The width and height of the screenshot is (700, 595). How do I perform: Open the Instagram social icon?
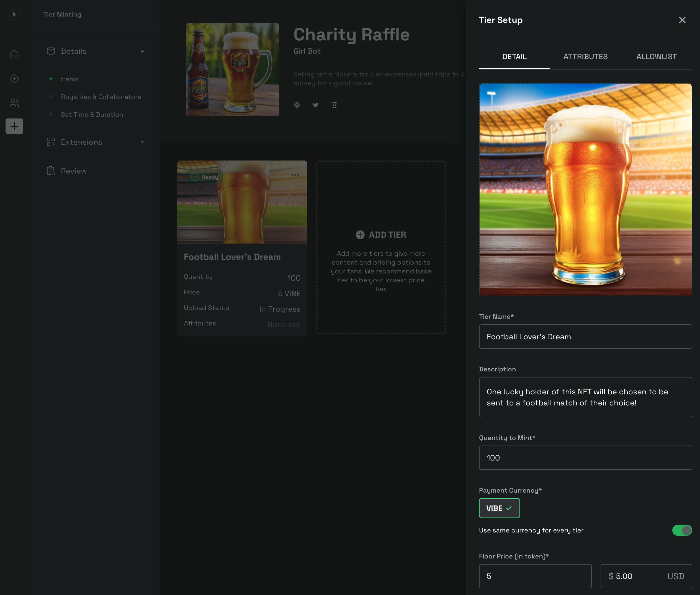334,105
